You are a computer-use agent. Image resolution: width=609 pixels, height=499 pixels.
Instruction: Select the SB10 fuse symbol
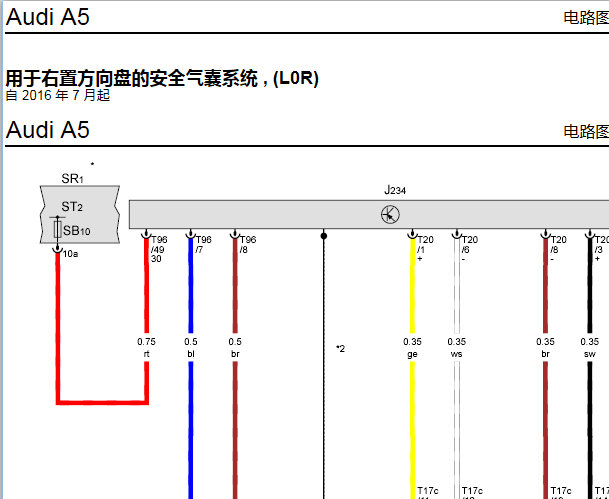57,229
